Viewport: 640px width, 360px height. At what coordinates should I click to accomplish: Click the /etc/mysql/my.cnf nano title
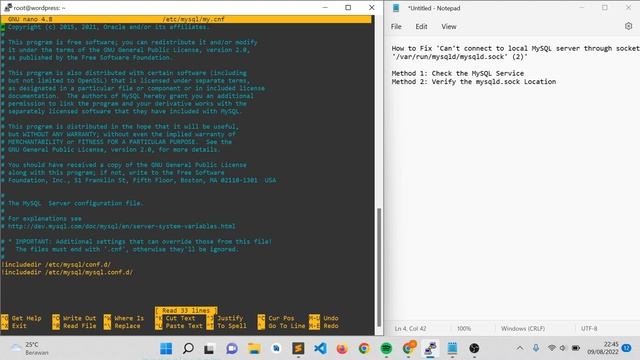[193, 19]
